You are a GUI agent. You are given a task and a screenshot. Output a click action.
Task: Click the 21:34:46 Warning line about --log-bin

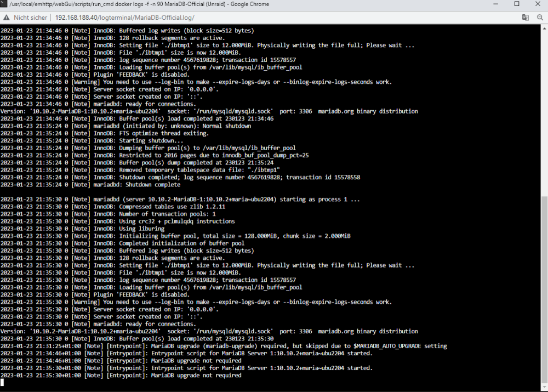click(196, 82)
